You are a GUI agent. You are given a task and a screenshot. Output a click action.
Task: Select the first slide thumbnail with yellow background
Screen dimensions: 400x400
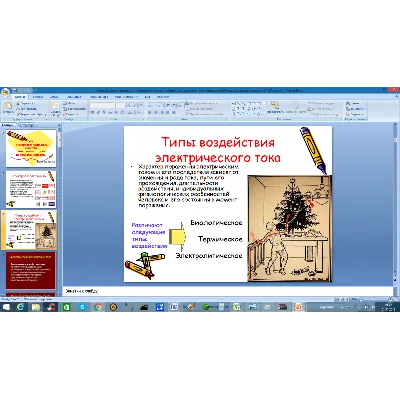(31, 148)
